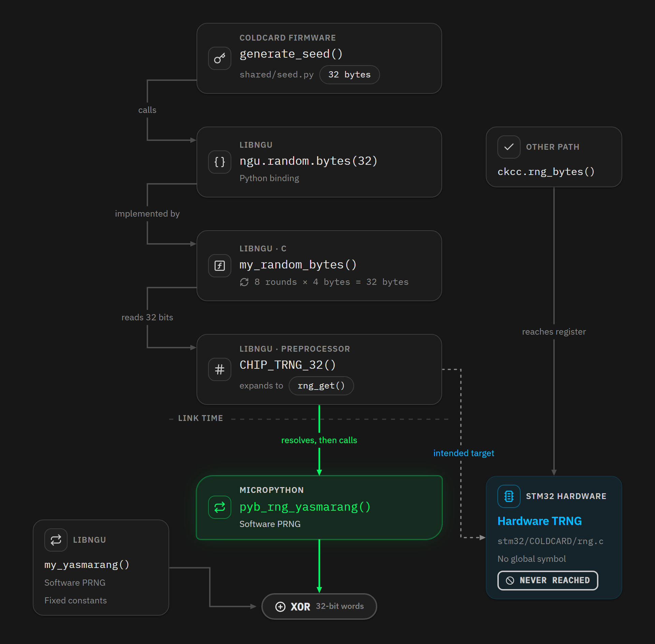The image size is (655, 644).
Task: Click the curly braces icon beside ngu.random.bytes(32)
Action: click(x=220, y=162)
